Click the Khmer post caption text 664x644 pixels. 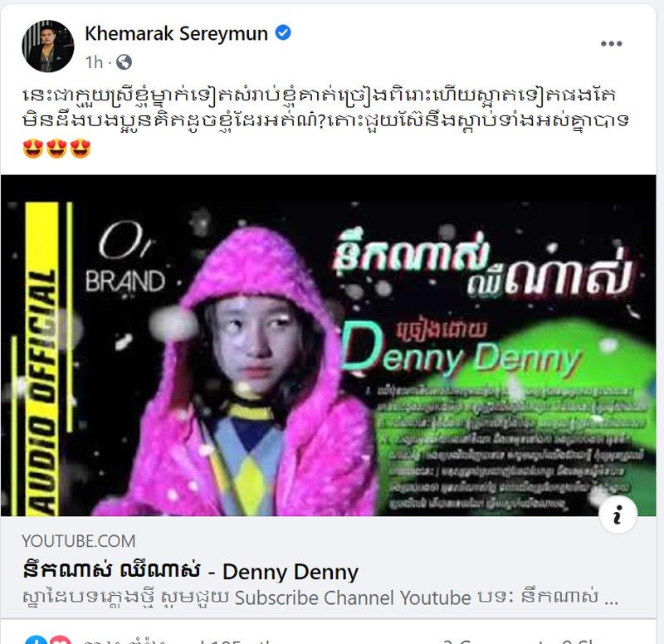click(x=325, y=108)
